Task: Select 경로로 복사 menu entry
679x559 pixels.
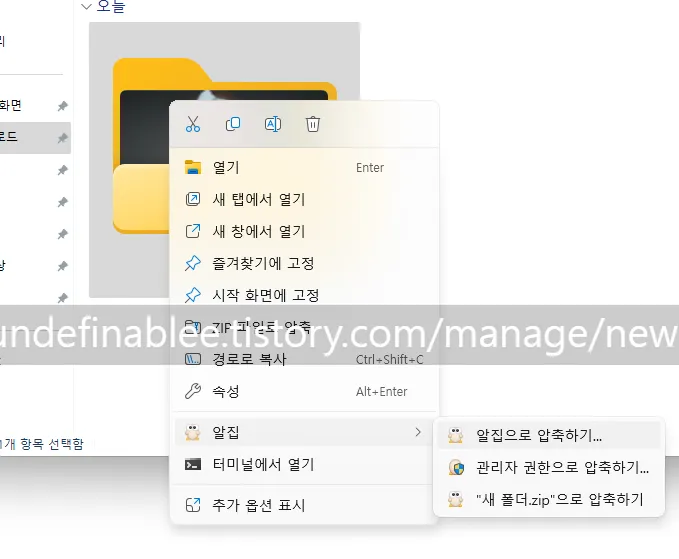Action: [x=304, y=359]
